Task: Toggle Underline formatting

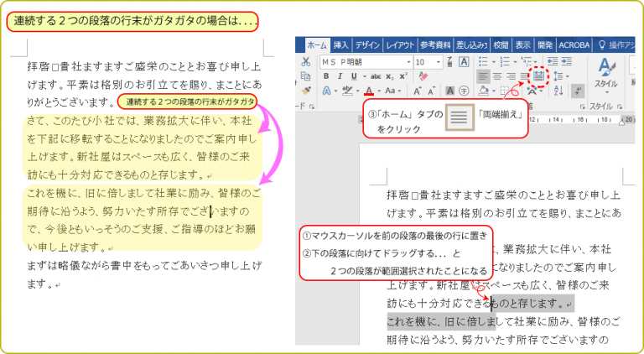Action: 353,76
